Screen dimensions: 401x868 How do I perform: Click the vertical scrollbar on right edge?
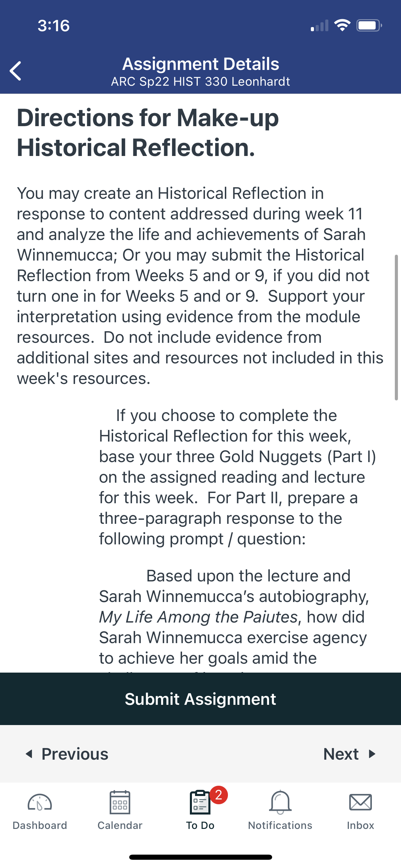point(396,327)
